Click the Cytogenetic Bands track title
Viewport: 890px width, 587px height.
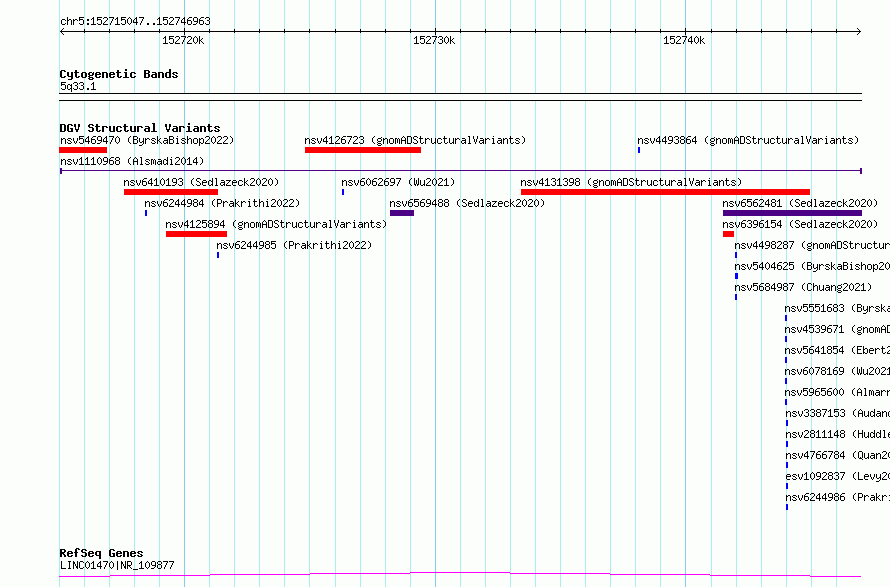[x=119, y=74]
